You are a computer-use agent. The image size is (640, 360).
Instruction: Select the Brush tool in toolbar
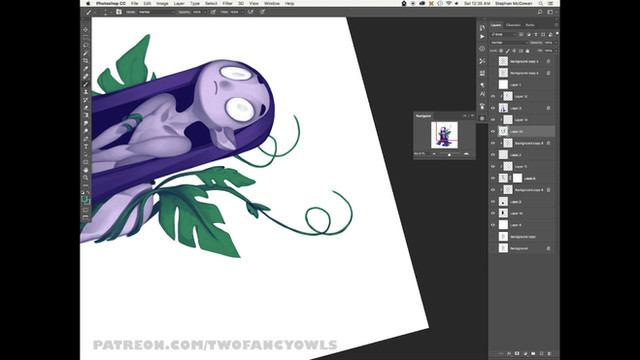85,84
